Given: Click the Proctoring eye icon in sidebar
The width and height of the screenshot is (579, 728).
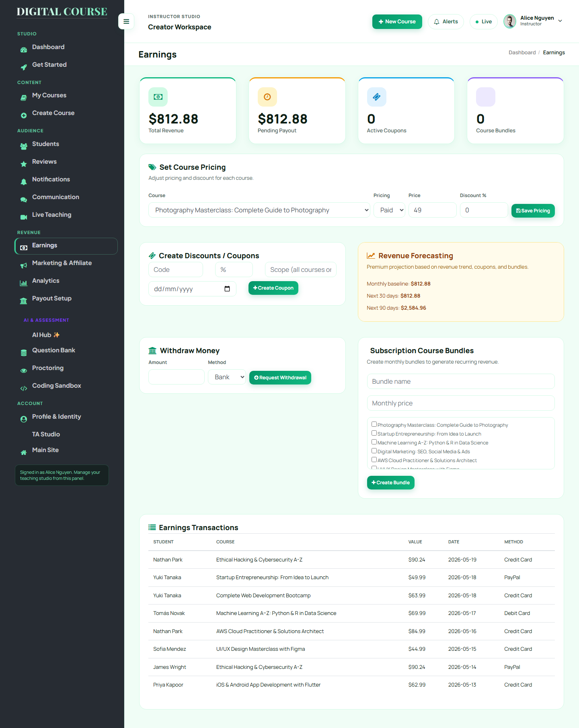Looking at the screenshot, I should coord(24,370).
